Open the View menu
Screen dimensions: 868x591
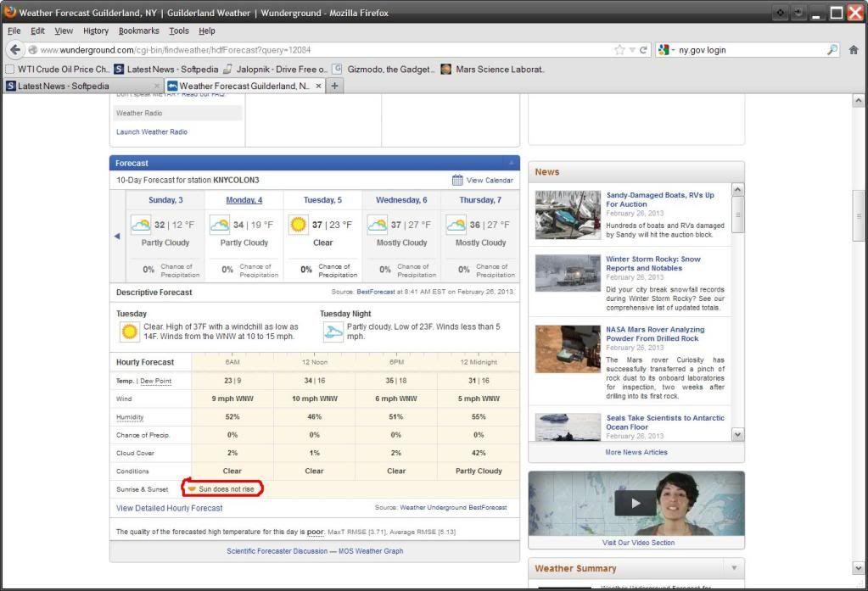click(x=64, y=31)
